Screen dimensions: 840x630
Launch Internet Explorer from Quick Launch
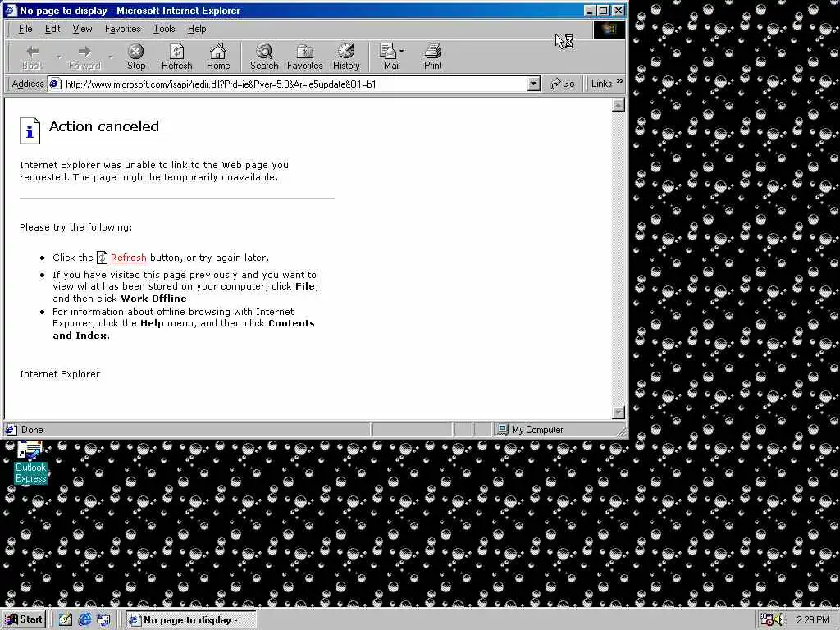point(84,620)
